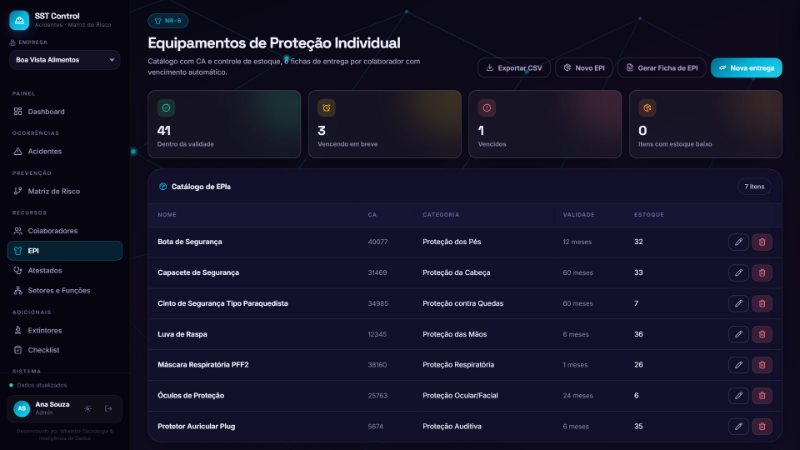Image resolution: width=800 pixels, height=450 pixels.
Task: Click the Catálogo de EPIs cube icon
Action: (163, 187)
